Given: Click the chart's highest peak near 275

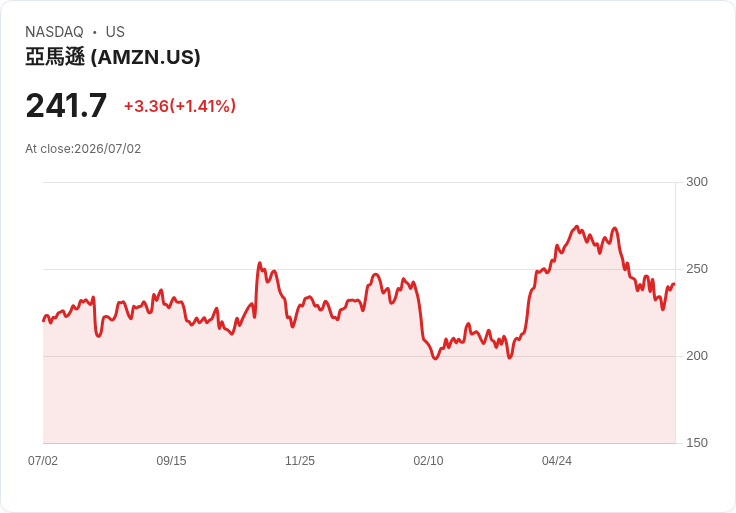Looking at the screenshot, I should tap(577, 227).
